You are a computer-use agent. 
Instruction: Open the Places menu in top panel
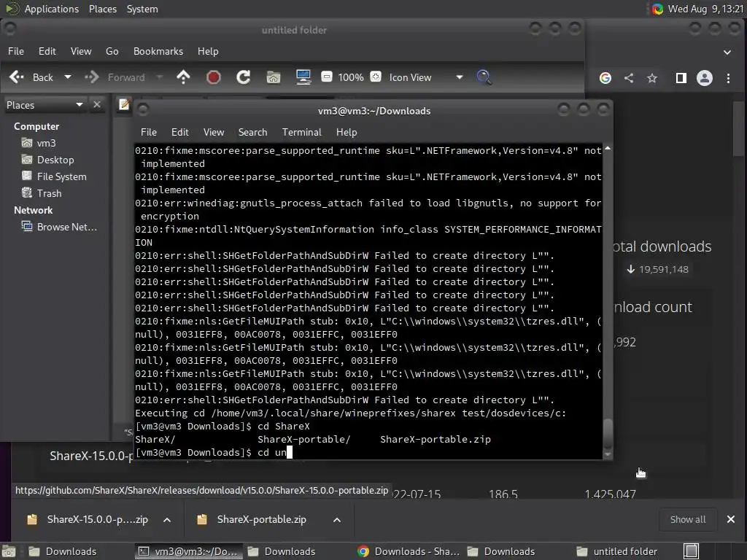point(103,9)
